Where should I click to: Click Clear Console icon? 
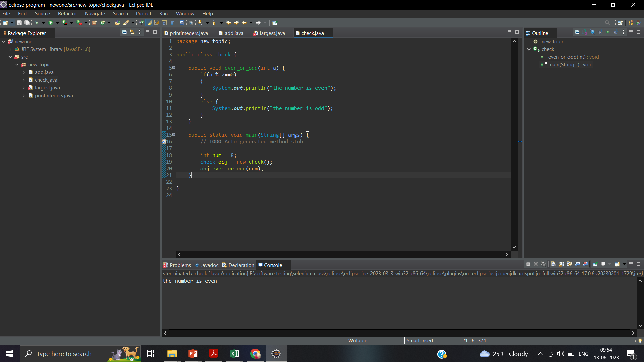click(553, 264)
